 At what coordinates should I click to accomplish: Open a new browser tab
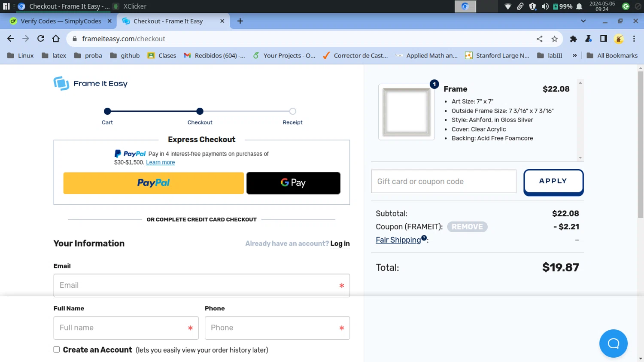point(240,21)
